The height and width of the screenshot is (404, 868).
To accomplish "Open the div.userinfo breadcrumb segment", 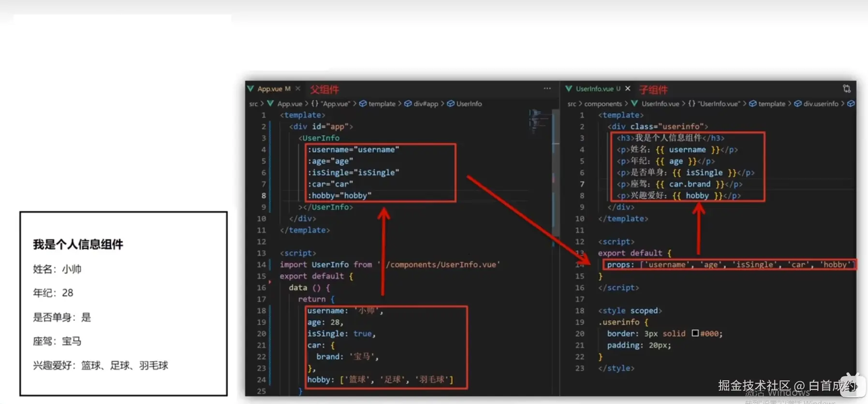I will pos(821,104).
